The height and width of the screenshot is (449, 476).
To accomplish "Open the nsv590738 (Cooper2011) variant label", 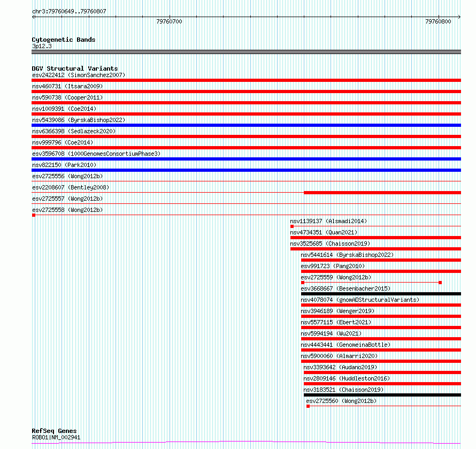I will [67, 97].
